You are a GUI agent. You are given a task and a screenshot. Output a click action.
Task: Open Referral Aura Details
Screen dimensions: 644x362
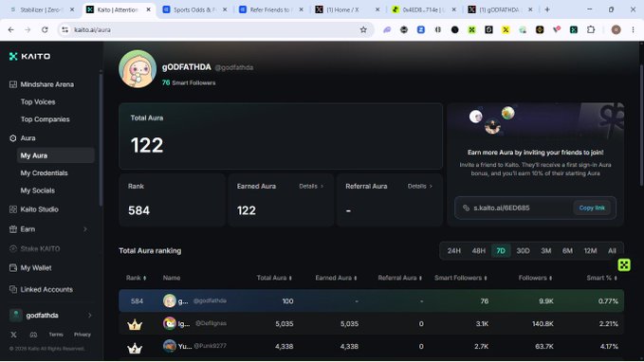[420, 187]
